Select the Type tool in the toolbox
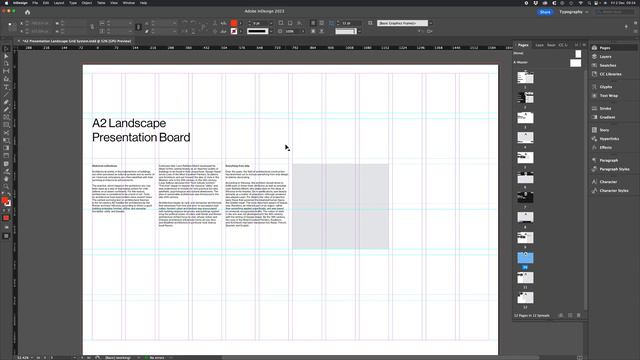 [x=6, y=87]
